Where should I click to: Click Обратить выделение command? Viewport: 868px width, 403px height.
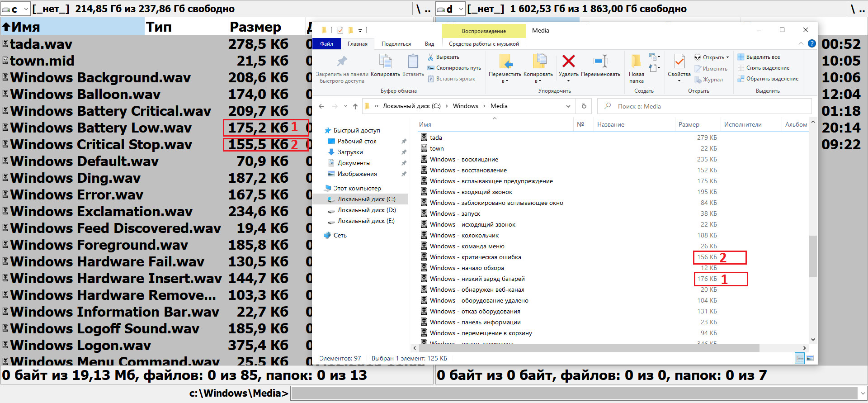[x=768, y=79]
